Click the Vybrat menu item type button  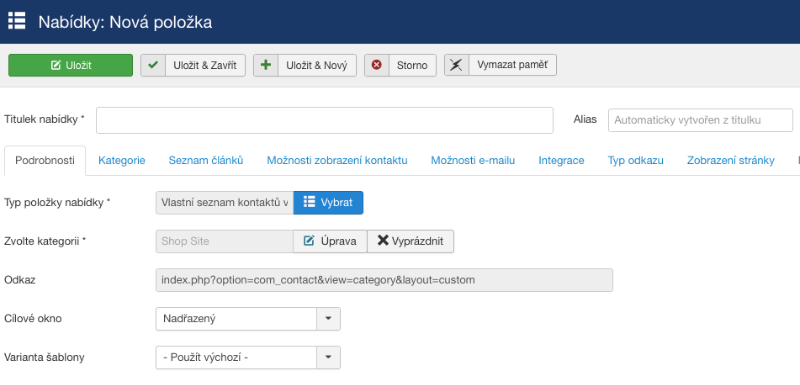point(328,202)
